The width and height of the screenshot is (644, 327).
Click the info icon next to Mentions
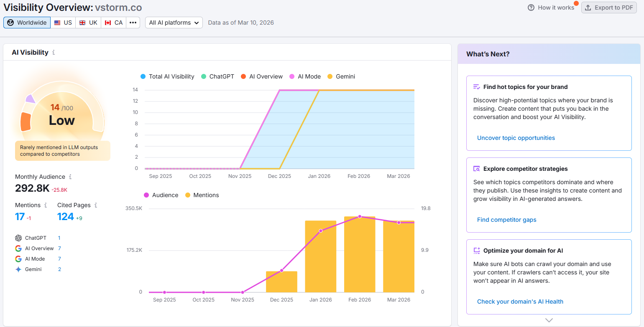point(46,205)
